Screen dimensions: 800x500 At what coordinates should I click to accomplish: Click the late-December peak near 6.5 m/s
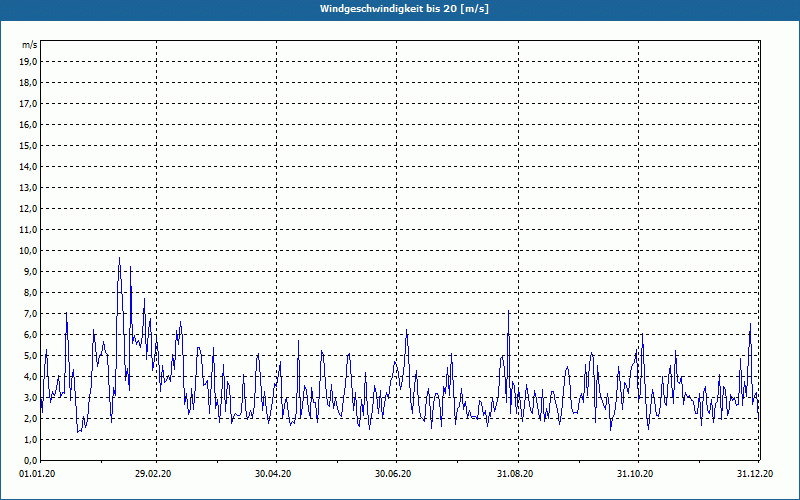pyautogui.click(x=751, y=324)
